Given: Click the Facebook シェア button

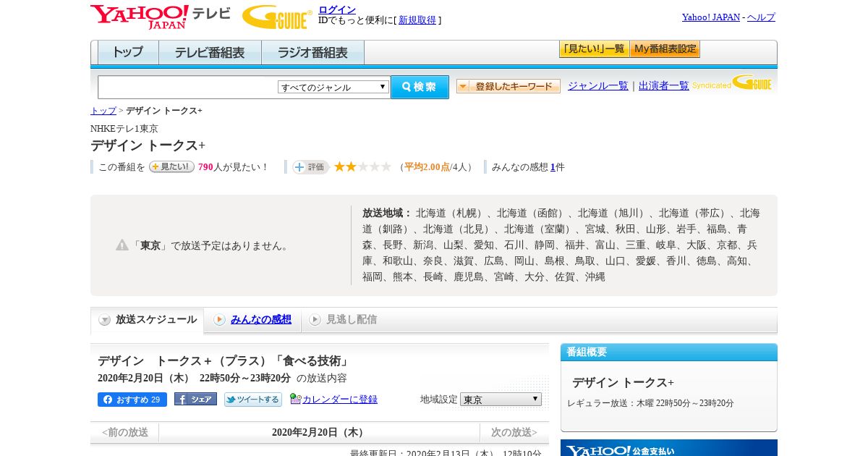Looking at the screenshot, I should 195,400.
